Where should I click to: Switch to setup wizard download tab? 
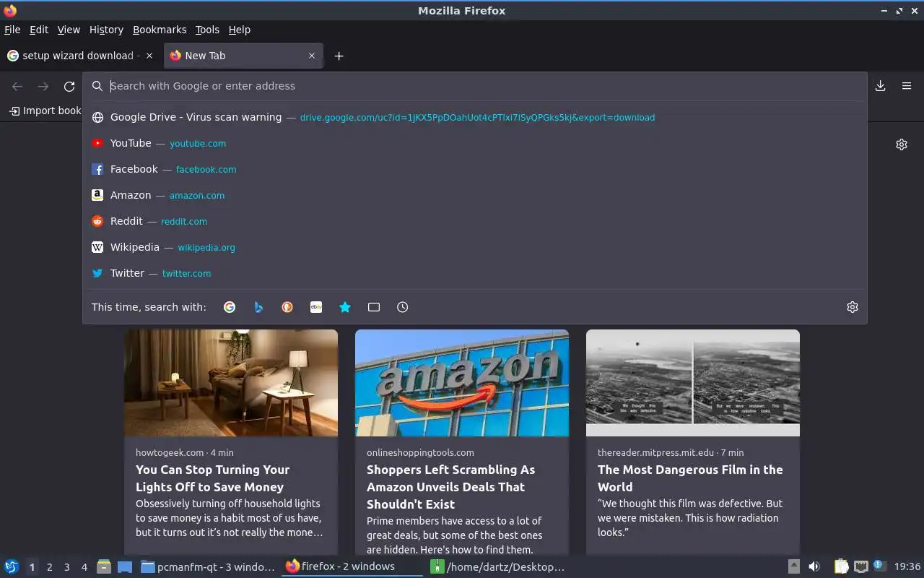pos(81,56)
